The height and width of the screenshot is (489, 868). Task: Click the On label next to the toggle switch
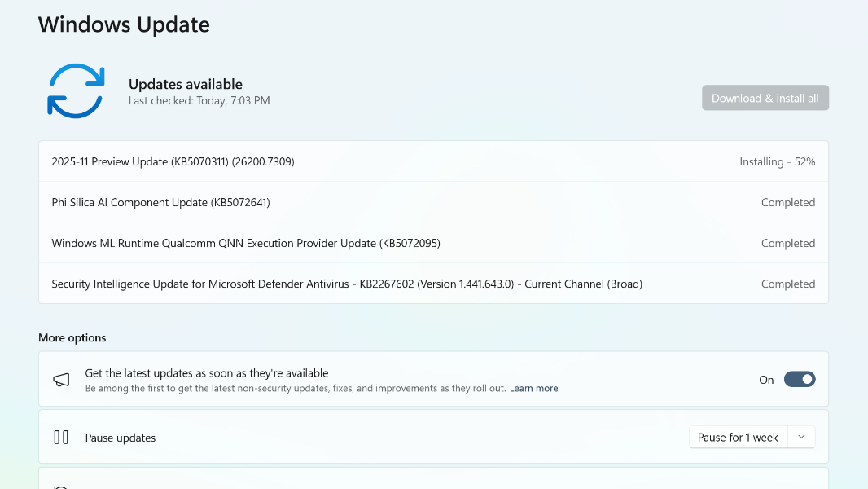tap(766, 380)
